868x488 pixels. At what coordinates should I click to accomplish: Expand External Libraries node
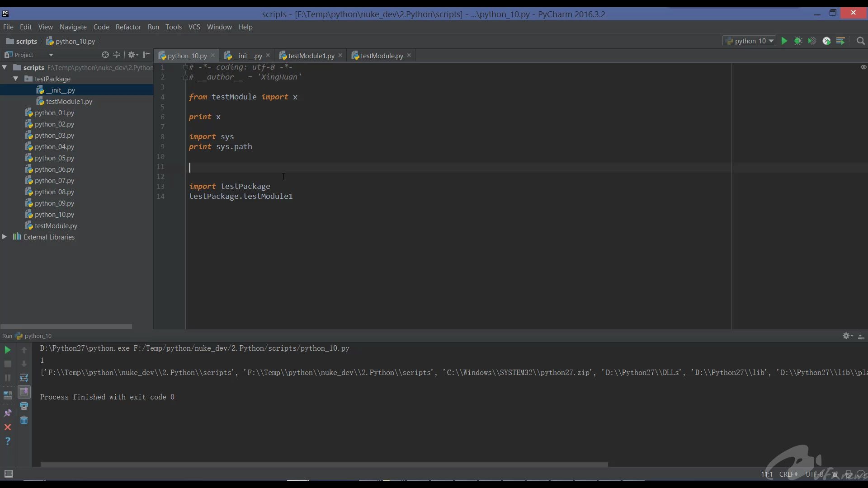(x=5, y=237)
